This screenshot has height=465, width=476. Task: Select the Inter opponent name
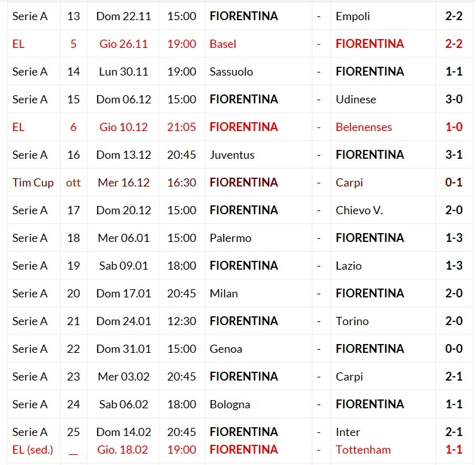tap(347, 432)
